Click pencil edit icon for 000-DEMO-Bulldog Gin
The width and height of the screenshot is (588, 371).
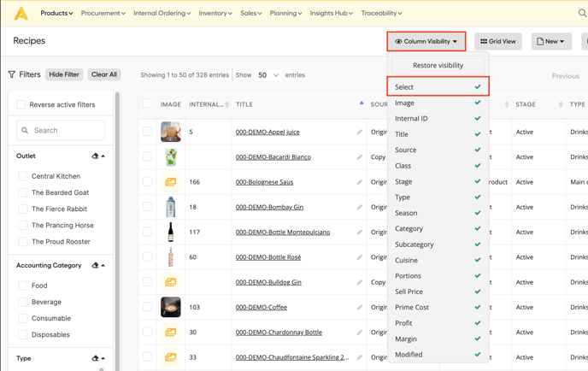pyautogui.click(x=360, y=282)
